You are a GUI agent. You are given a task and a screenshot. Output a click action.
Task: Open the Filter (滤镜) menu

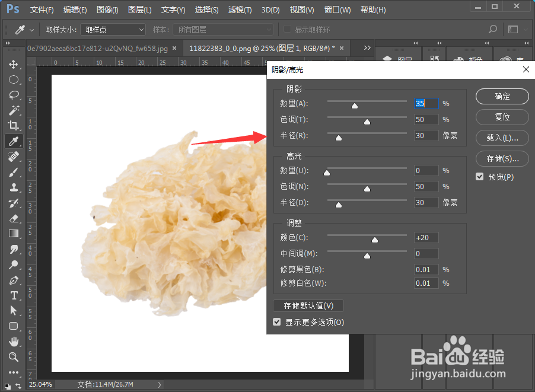click(x=240, y=10)
